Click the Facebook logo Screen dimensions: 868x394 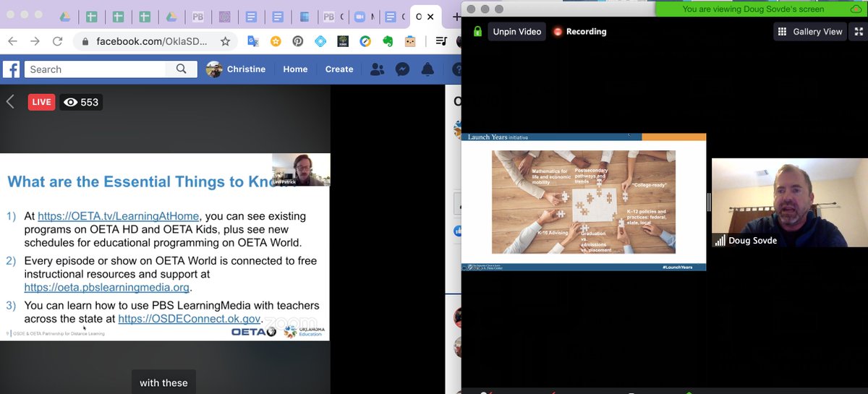click(12, 69)
